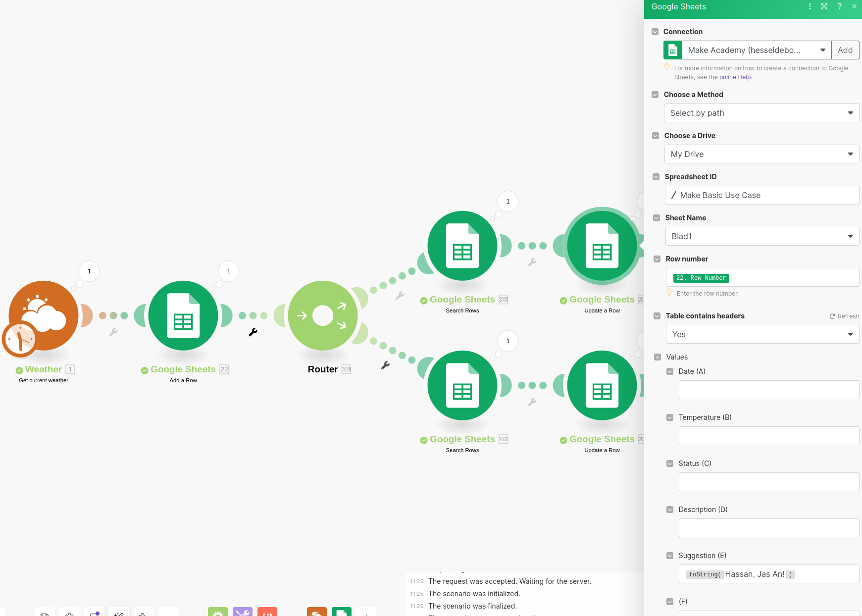Open the online Help link
The width and height of the screenshot is (862, 616).
point(735,77)
